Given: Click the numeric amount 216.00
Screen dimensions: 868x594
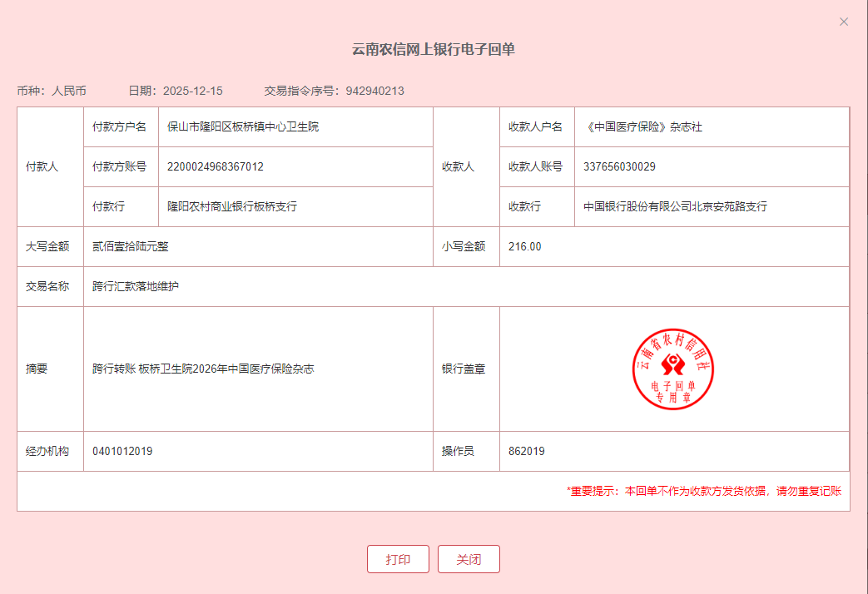Looking at the screenshot, I should 524,247.
